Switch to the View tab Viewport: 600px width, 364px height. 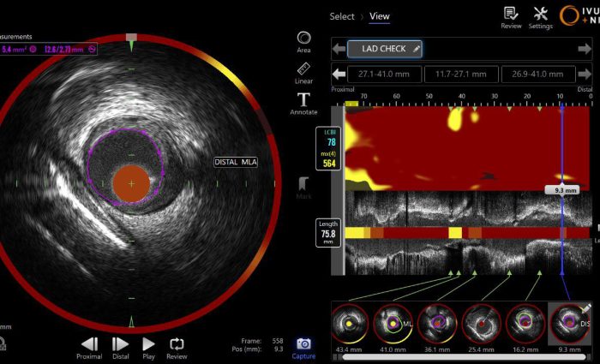coord(379,16)
